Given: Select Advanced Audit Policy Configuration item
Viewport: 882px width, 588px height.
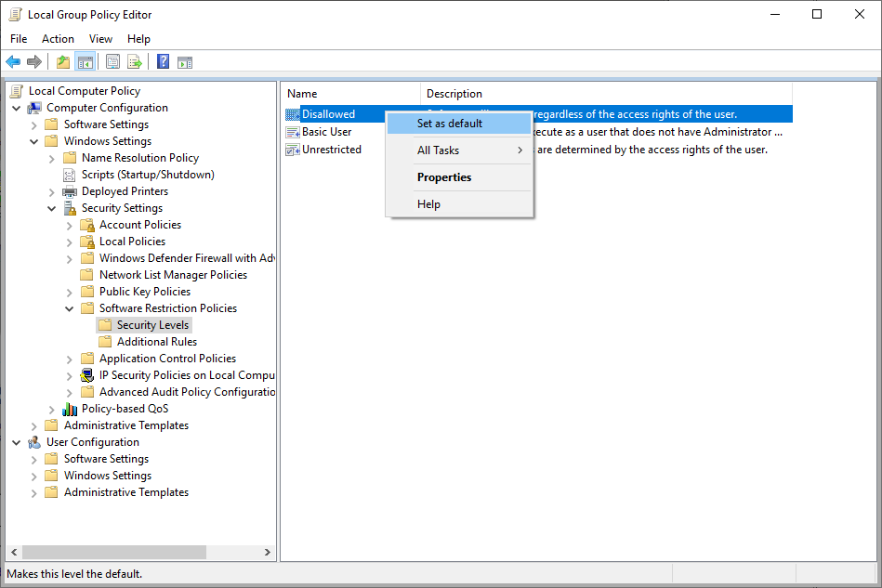Looking at the screenshot, I should [187, 392].
